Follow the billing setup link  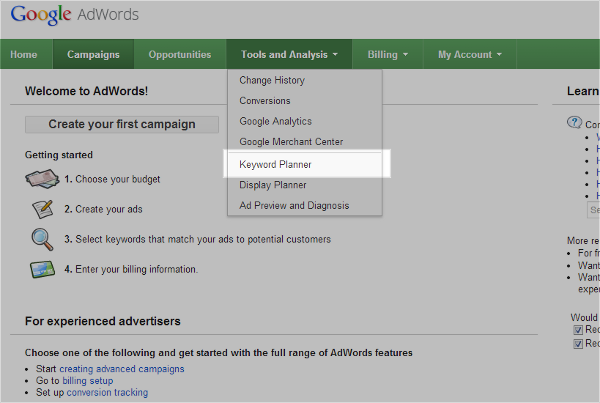88,381
